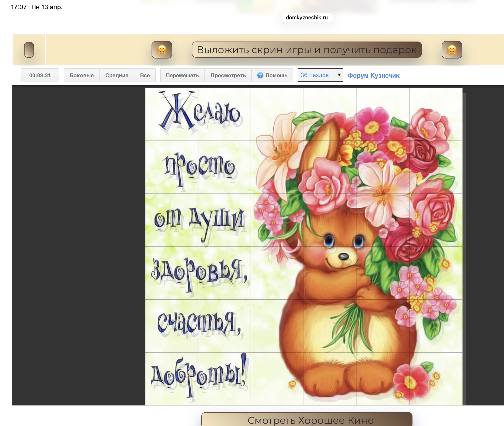This screenshot has height=426, width=504.
Task: Click the small rounded button in left banner
Action: (x=29, y=50)
